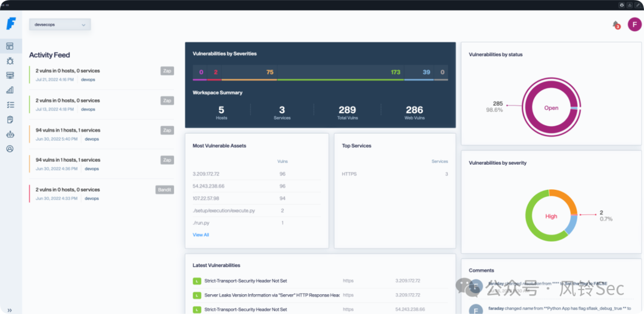Open 94 vulns entry from 5:40 PM
The image size is (644, 314).
pyautogui.click(x=101, y=134)
